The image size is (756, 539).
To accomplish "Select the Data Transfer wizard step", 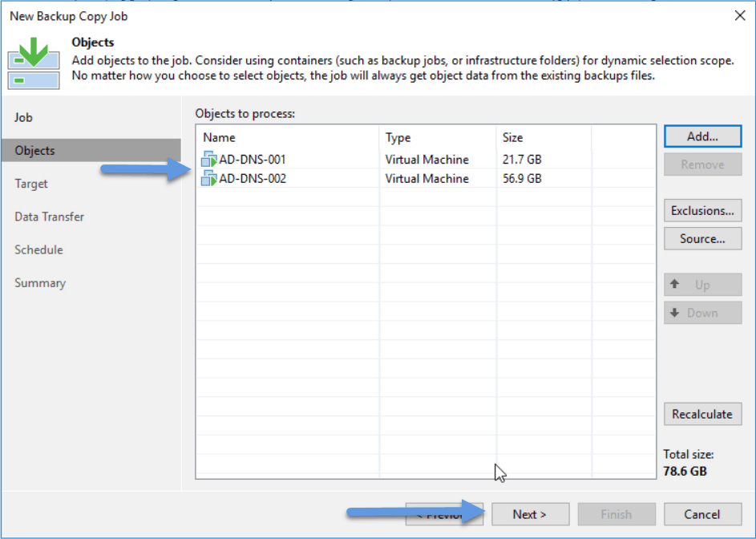I will (x=49, y=217).
